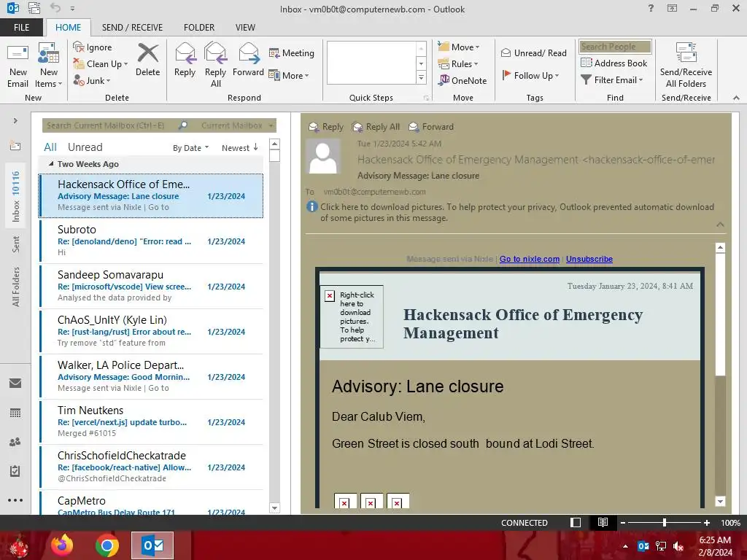Switch to the FOLDER tab

coord(199,27)
